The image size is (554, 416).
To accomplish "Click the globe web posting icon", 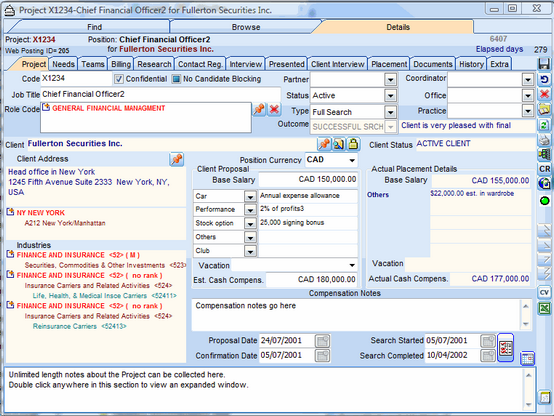I will coord(544,183).
